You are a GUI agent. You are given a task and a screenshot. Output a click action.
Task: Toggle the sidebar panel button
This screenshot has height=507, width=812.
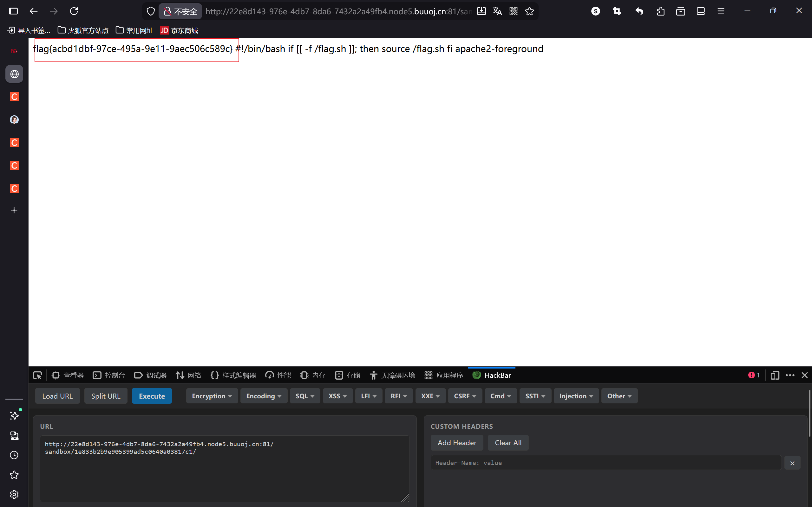13,11
